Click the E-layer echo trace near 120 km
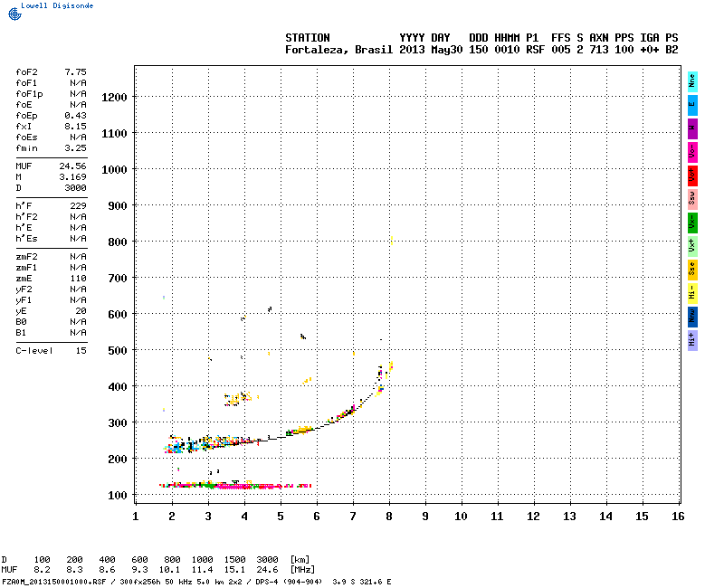The image size is (724, 588). click(x=235, y=485)
